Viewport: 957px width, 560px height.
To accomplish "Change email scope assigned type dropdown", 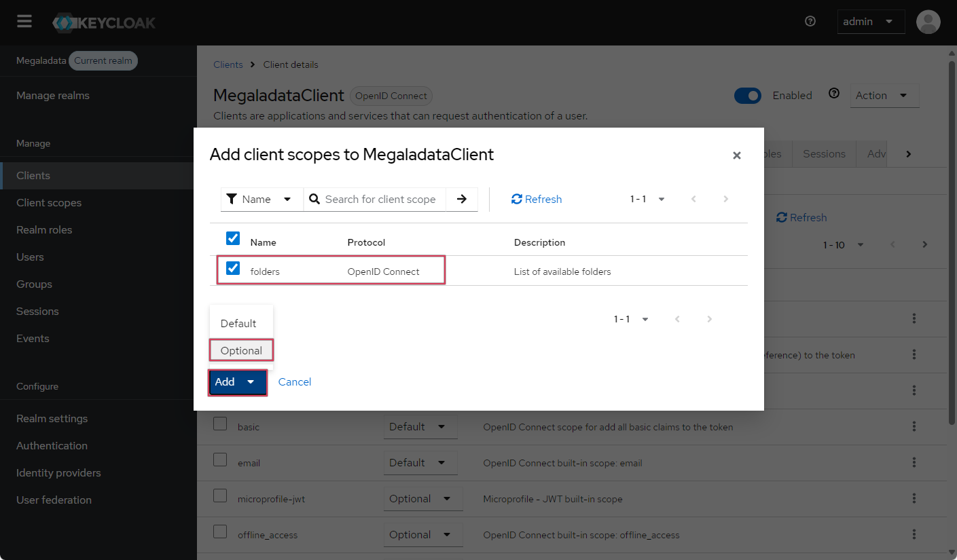I will 420,463.
